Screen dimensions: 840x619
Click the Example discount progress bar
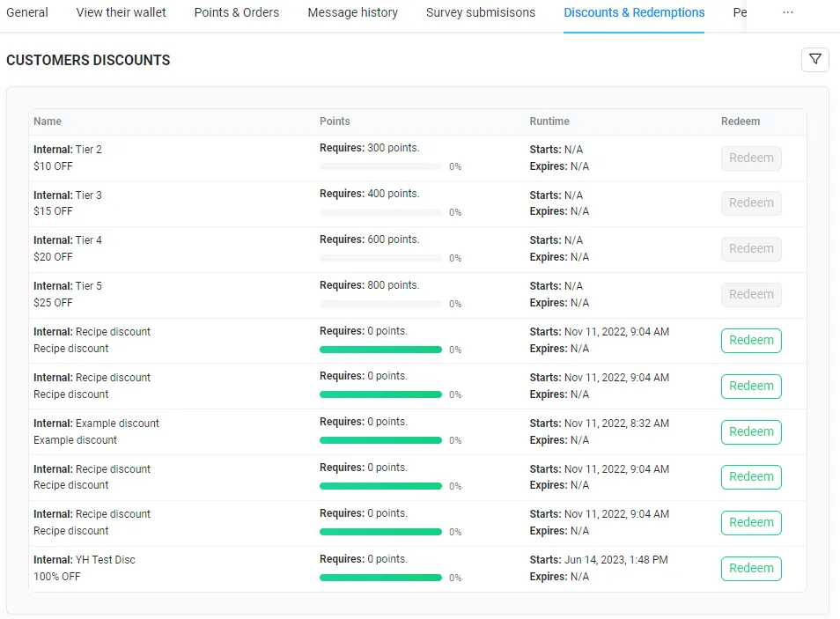380,440
